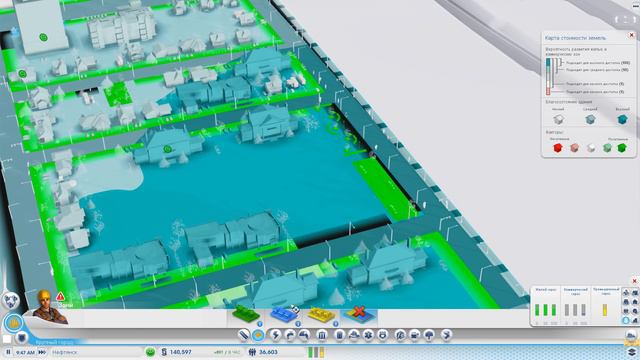640x360 pixels.
Task: Open the Sewage menu icon
Action: pyautogui.click(x=304, y=335)
